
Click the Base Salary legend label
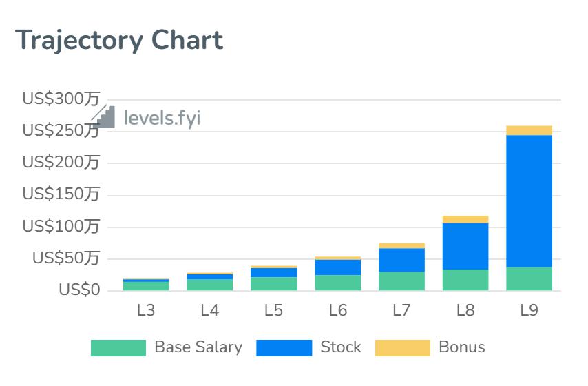(198, 347)
